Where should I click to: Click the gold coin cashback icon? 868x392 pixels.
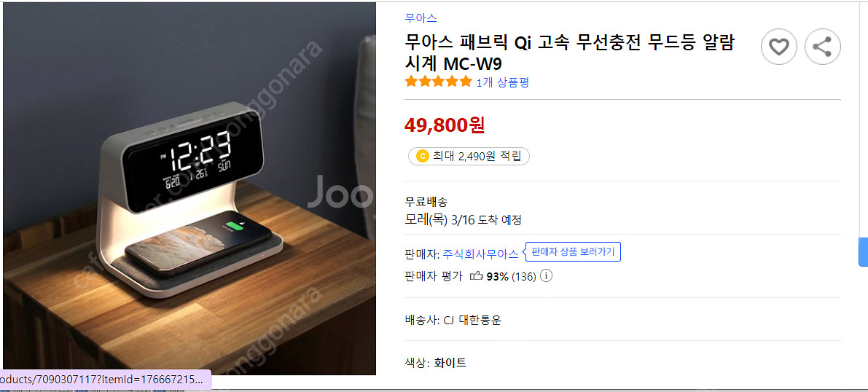(x=423, y=157)
